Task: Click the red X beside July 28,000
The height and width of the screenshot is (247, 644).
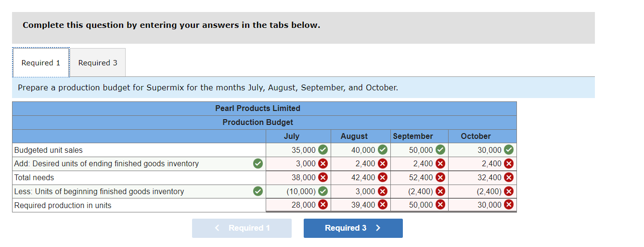Action: (323, 205)
